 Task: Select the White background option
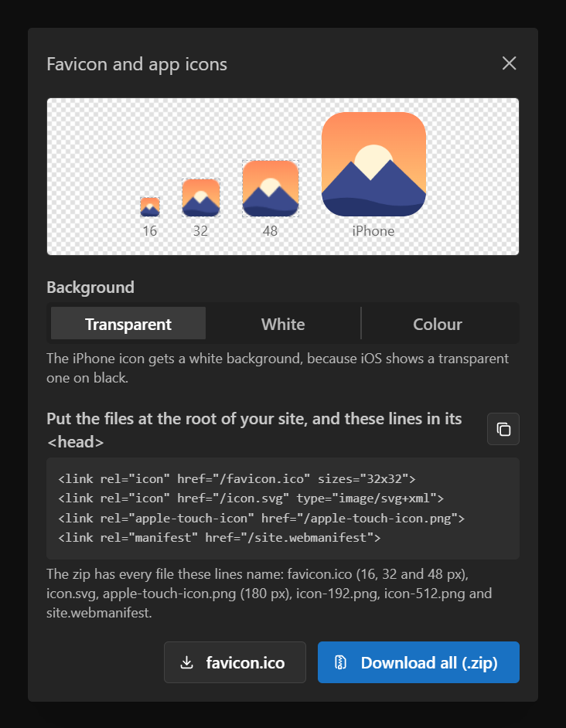tap(283, 324)
